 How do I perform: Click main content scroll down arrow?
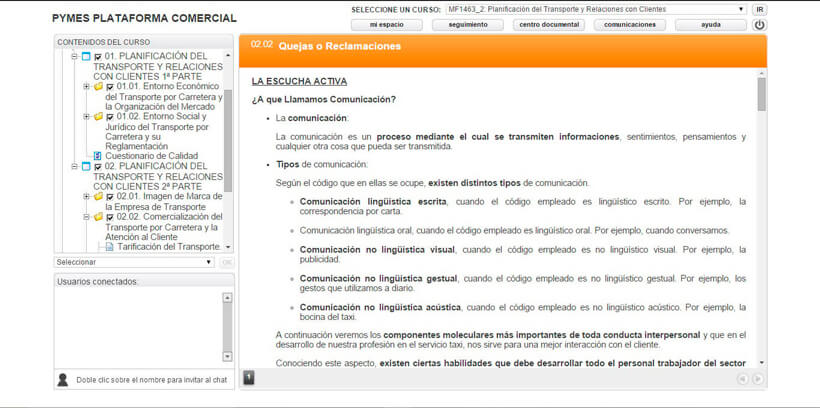(761, 362)
